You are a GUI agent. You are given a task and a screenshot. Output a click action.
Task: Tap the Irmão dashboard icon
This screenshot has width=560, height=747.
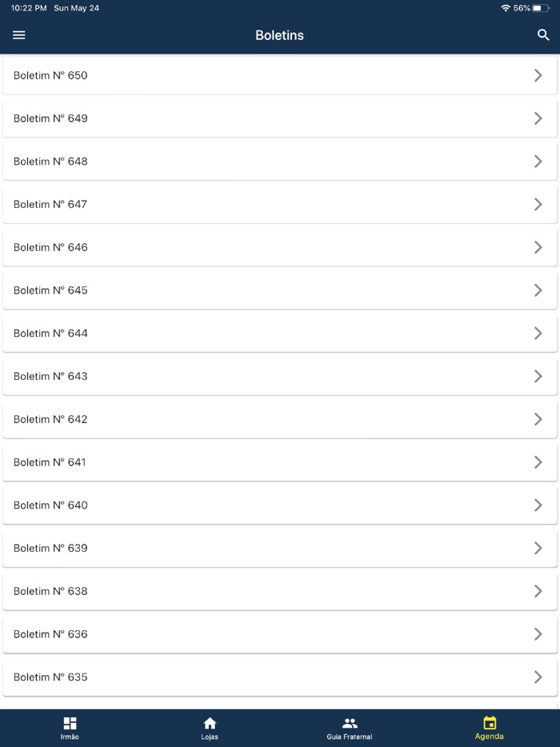click(x=70, y=723)
